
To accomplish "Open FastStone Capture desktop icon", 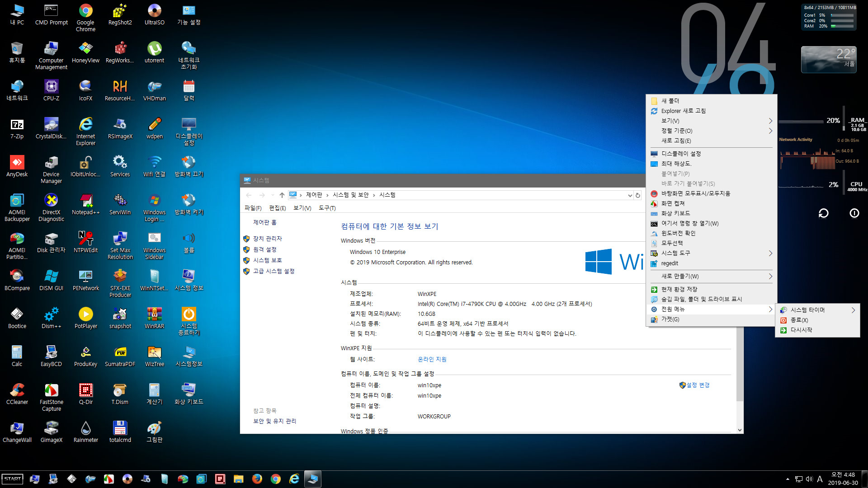I will click(51, 397).
